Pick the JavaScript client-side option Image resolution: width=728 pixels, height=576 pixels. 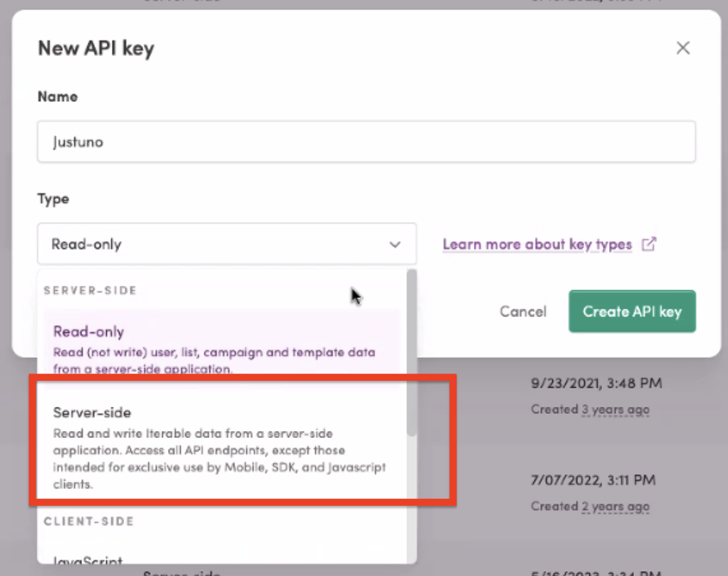pos(89,560)
